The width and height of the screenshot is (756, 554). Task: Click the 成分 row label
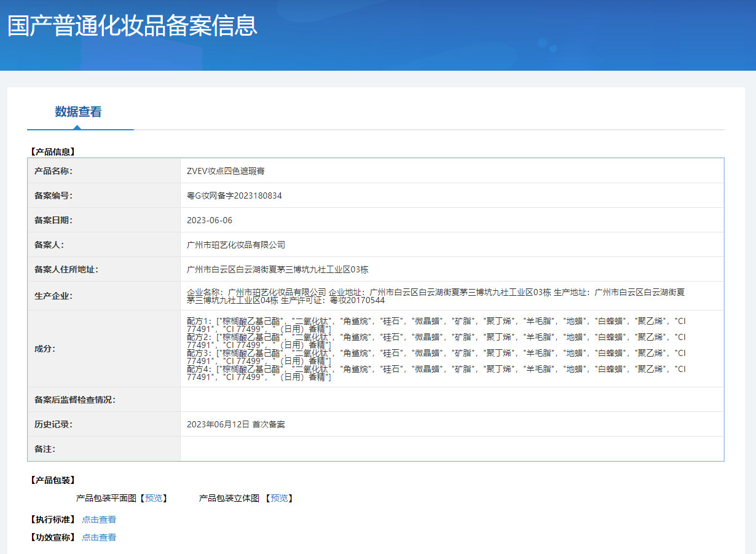coord(45,349)
